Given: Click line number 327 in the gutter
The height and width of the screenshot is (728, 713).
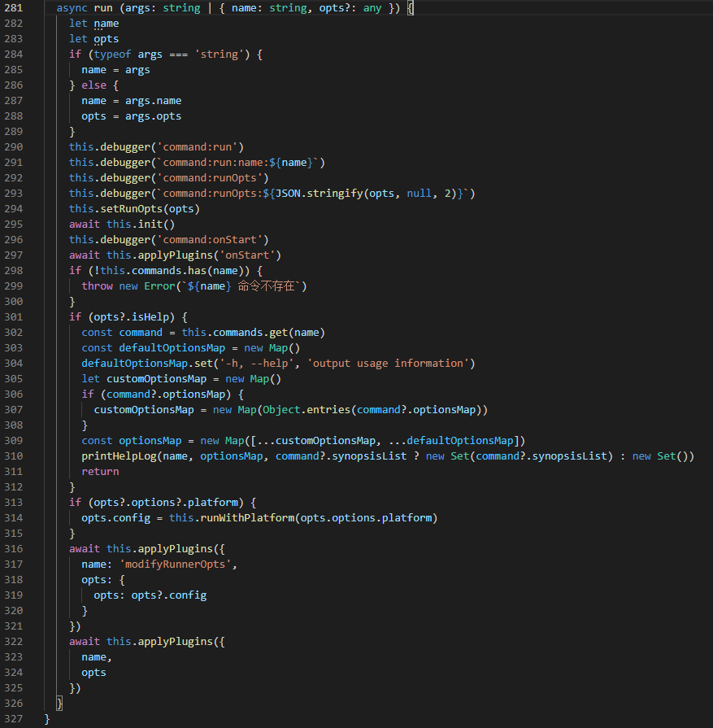Looking at the screenshot, I should pos(14,719).
